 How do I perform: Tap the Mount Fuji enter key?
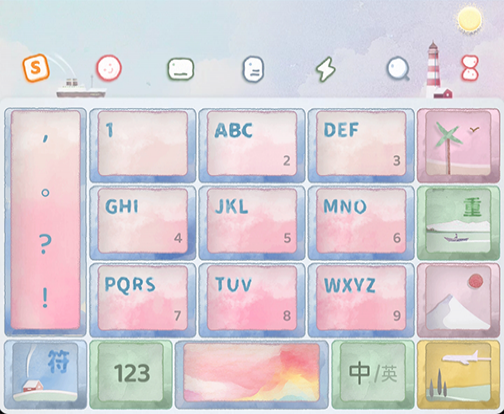458,300
